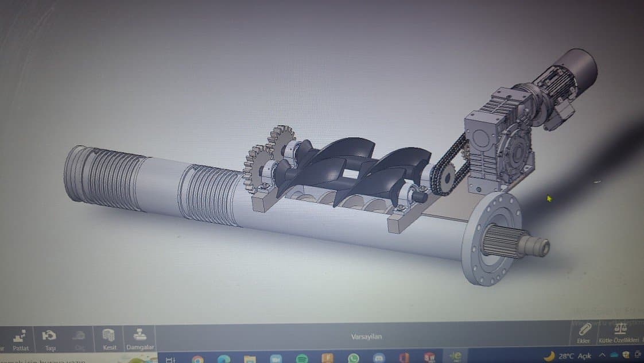Image resolution: width=644 pixels, height=363 pixels.
Task: Launch Google Chrome from the taskbar
Action: tap(197, 360)
